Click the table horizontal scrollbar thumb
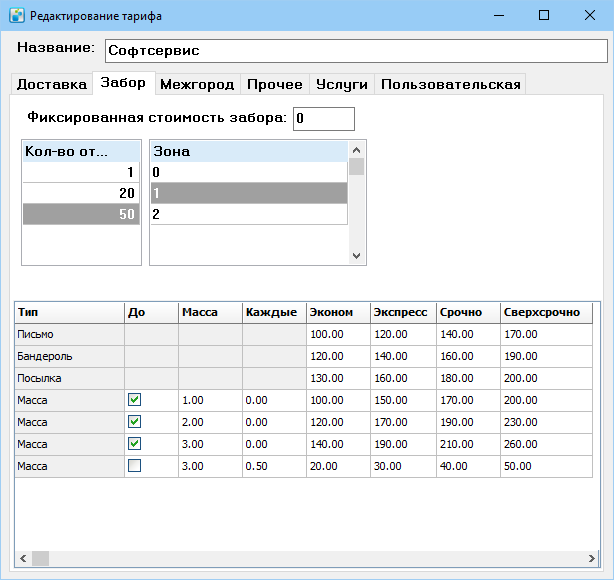The width and height of the screenshot is (614, 580). coord(40,558)
